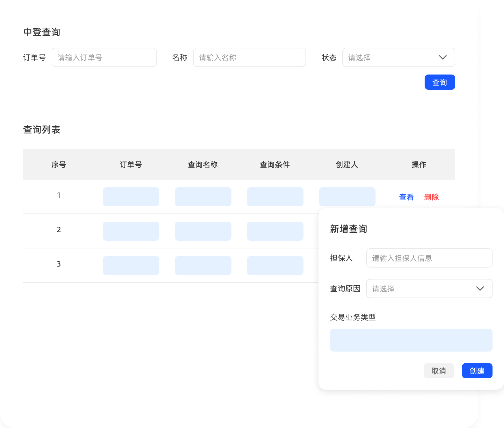
Task: Select the order number cell in row 2
Action: (131, 231)
